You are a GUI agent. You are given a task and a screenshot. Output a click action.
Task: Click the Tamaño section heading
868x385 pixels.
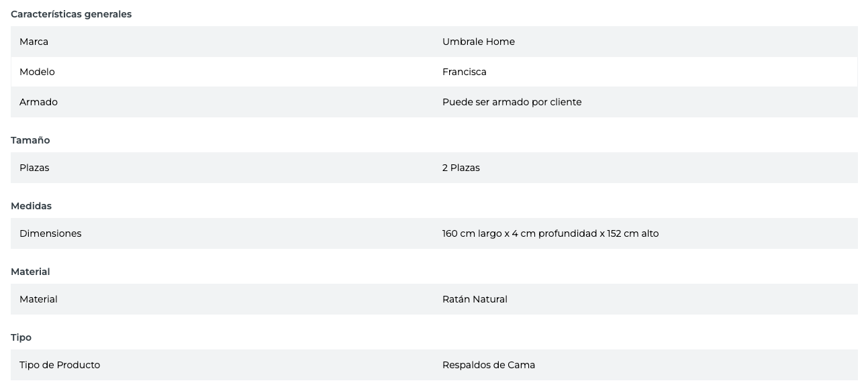coord(30,140)
